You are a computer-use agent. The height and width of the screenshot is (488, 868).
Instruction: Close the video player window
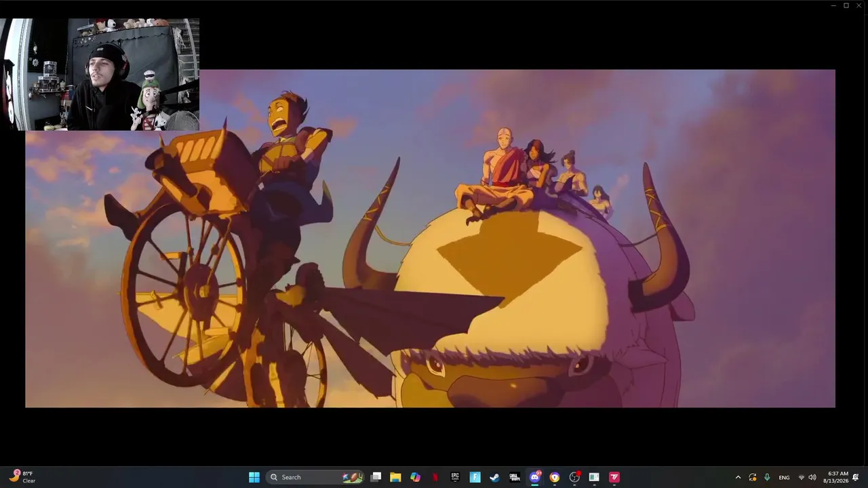click(x=859, y=5)
